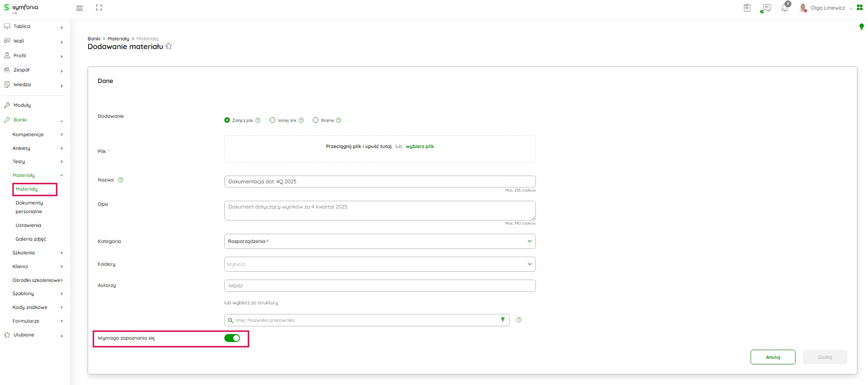Click the green filter icon
This screenshot has height=385, width=868.
pyautogui.click(x=503, y=320)
